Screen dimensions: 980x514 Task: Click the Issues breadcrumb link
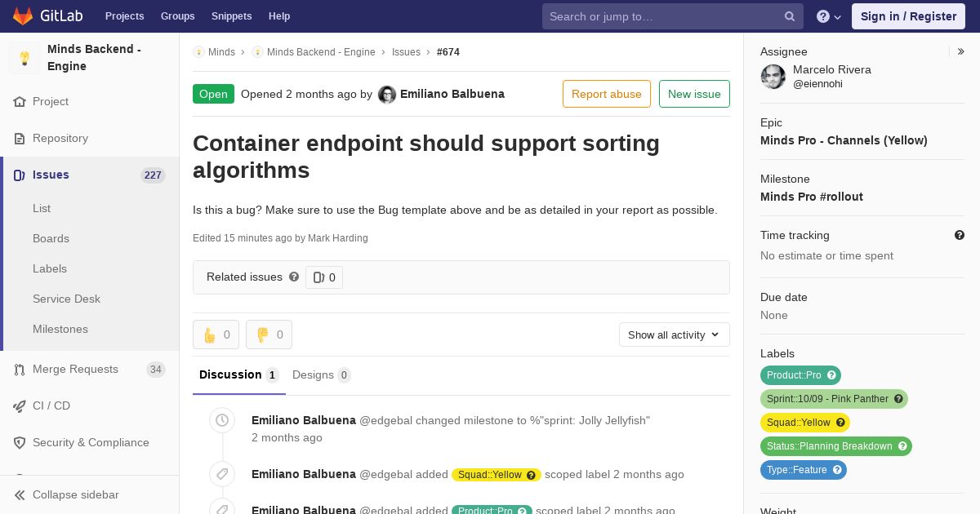pyautogui.click(x=406, y=52)
